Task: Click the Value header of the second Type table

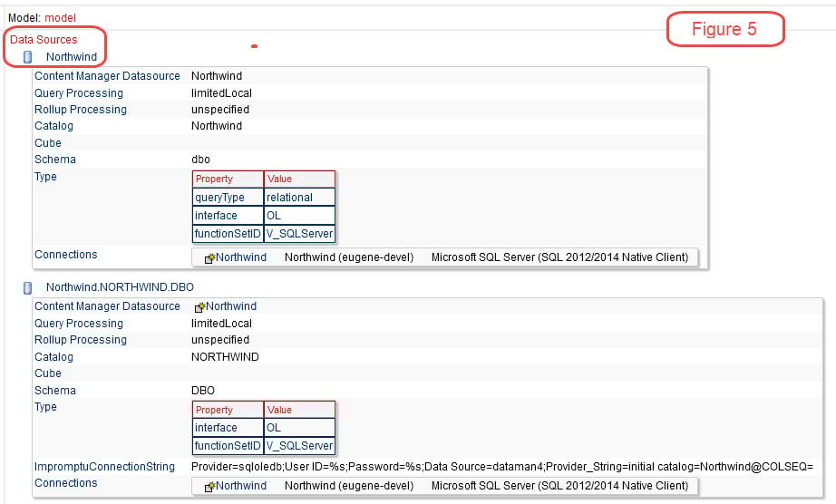Action: click(299, 410)
